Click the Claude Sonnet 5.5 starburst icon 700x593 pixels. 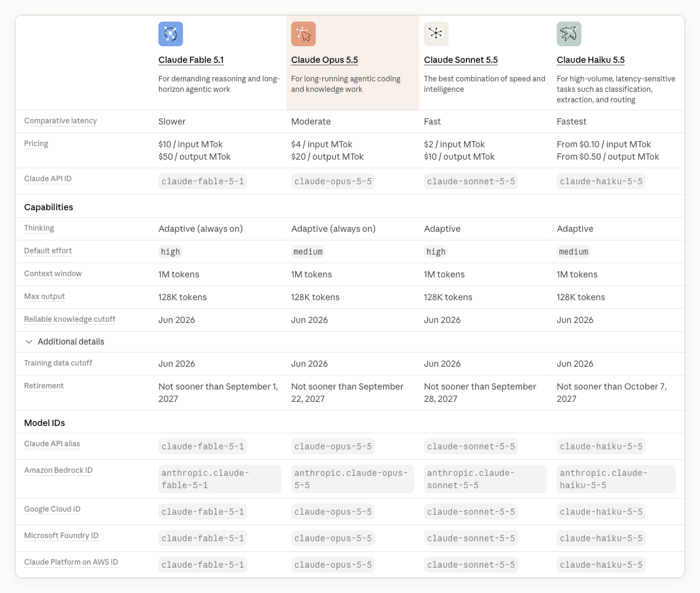point(436,34)
